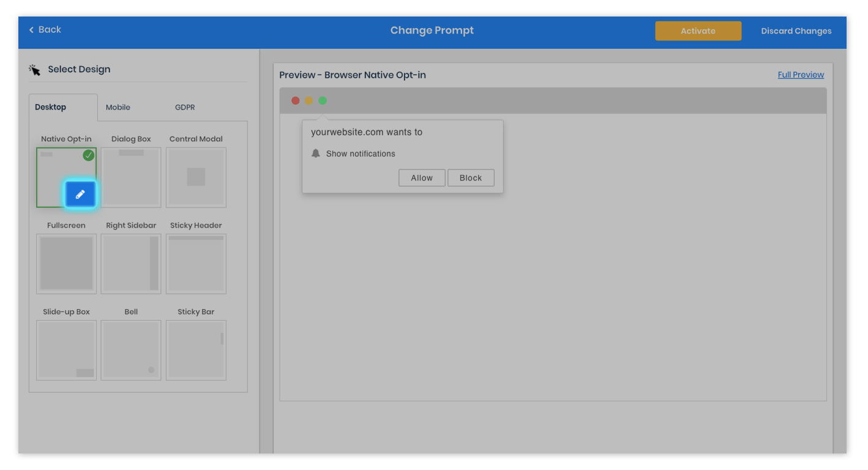Click the red dot in preview browser bar

click(x=296, y=101)
